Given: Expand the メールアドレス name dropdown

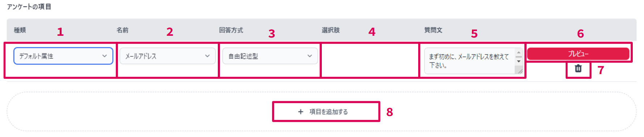Looking at the screenshot, I should pos(167,56).
